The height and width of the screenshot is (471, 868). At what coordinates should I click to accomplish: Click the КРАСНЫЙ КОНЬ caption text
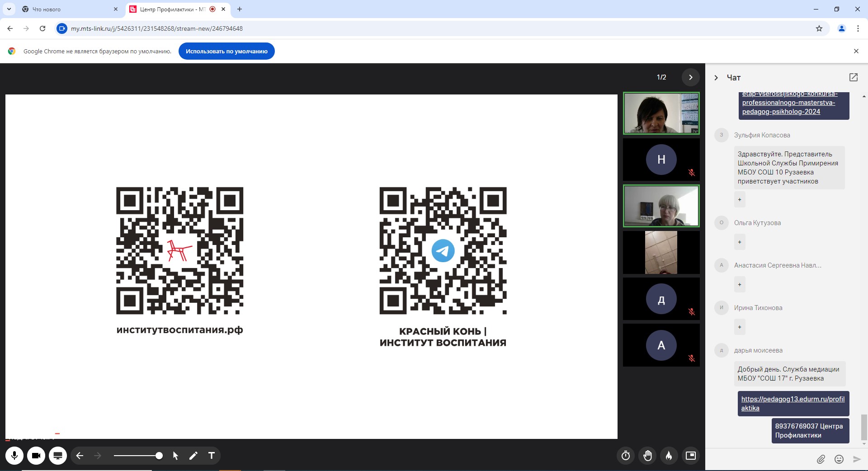[443, 337]
